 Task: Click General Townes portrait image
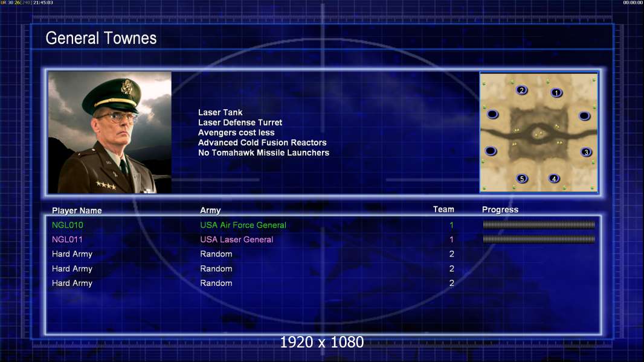110,132
